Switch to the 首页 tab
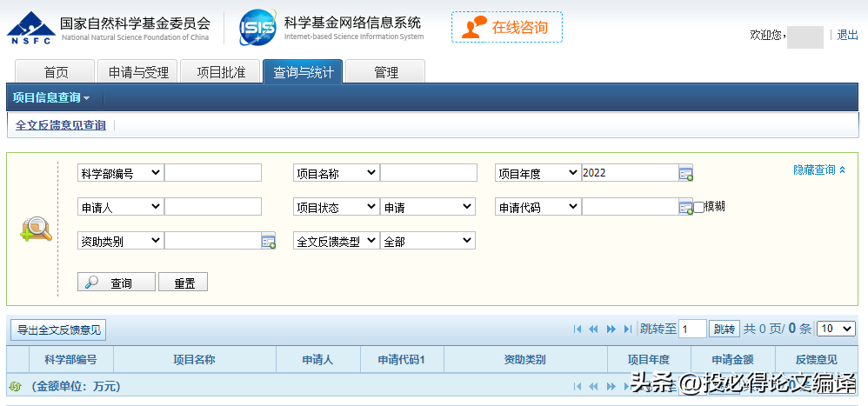 coord(56,72)
